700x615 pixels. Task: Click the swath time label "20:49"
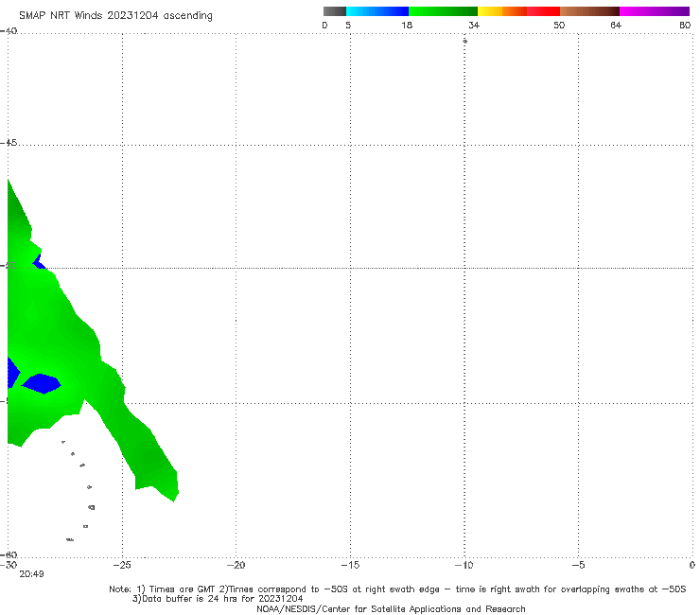[31, 574]
